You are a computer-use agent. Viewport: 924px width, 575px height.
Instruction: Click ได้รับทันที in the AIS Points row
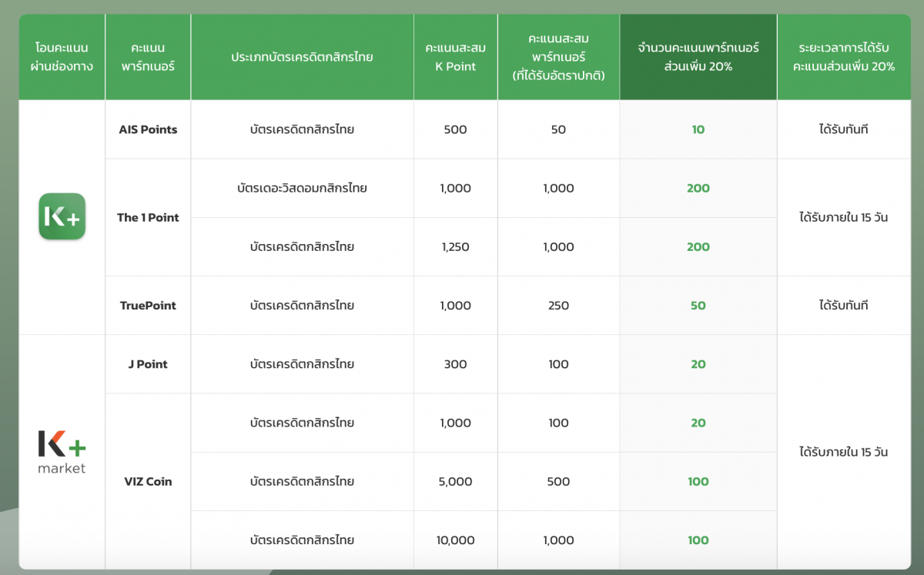click(x=843, y=129)
